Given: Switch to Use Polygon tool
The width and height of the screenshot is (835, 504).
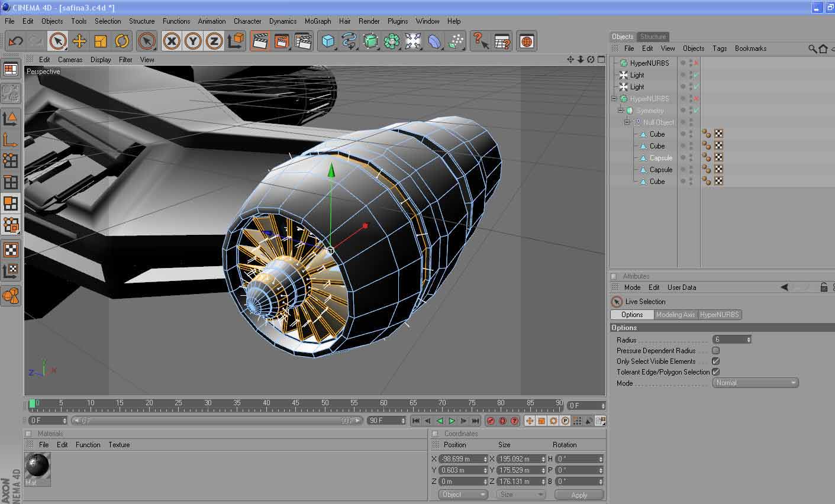Looking at the screenshot, I should [11, 203].
